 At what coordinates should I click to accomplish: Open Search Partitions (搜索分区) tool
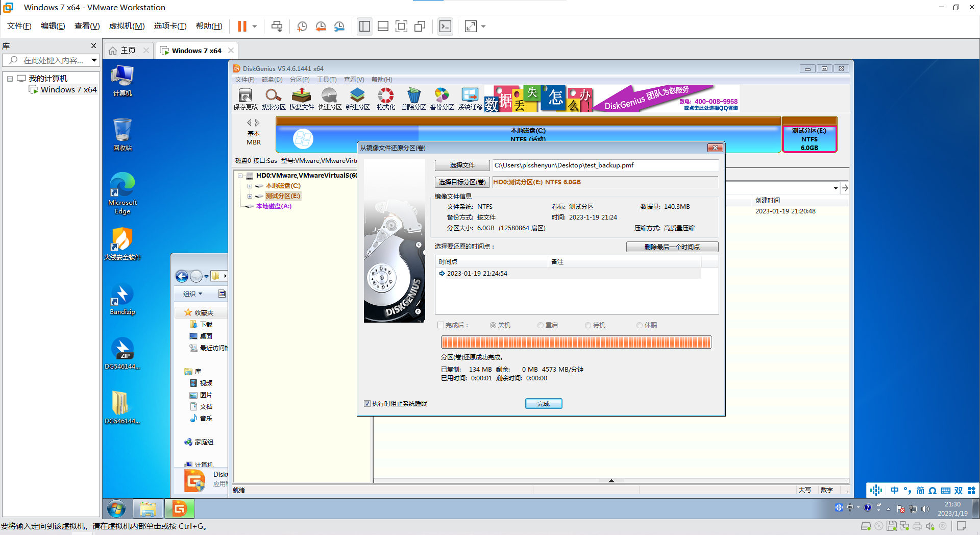tap(274, 99)
